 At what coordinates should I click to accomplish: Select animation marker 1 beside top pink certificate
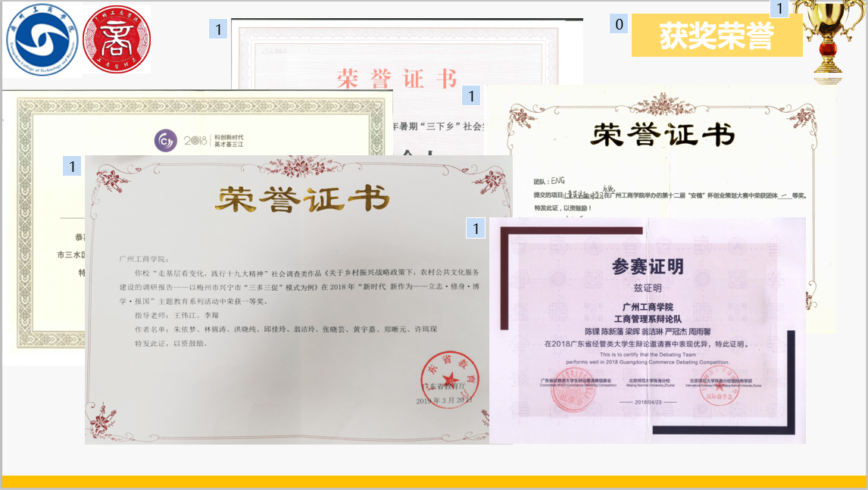point(218,30)
